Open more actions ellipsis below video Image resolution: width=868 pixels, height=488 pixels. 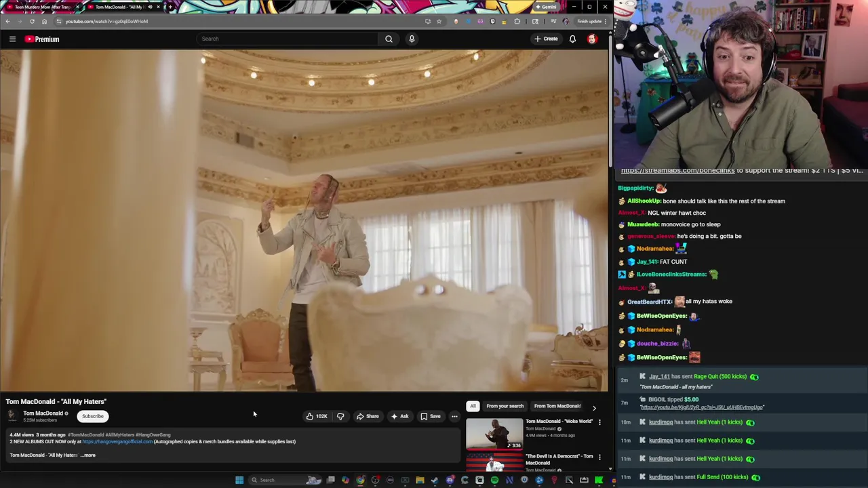click(454, 416)
